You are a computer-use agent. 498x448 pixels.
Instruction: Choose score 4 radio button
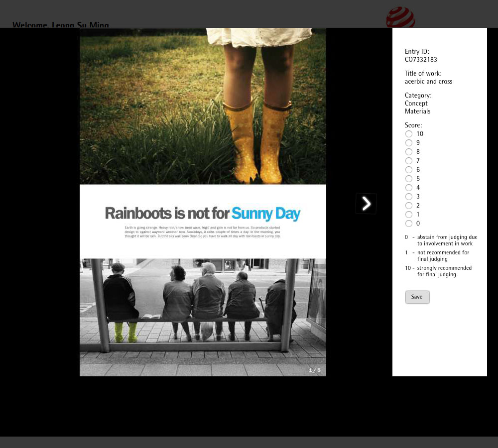coord(409,188)
